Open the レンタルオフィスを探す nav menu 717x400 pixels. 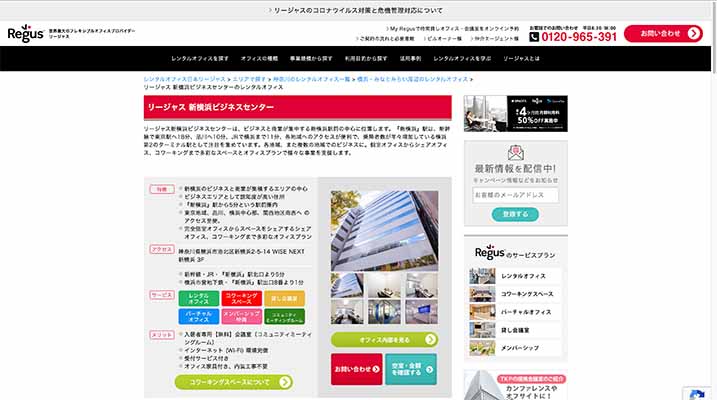(x=200, y=59)
